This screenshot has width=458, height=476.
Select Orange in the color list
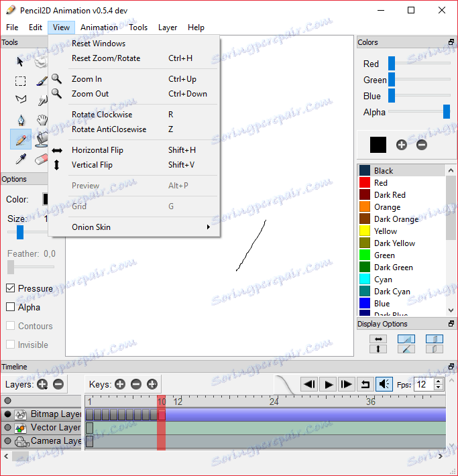pos(402,207)
